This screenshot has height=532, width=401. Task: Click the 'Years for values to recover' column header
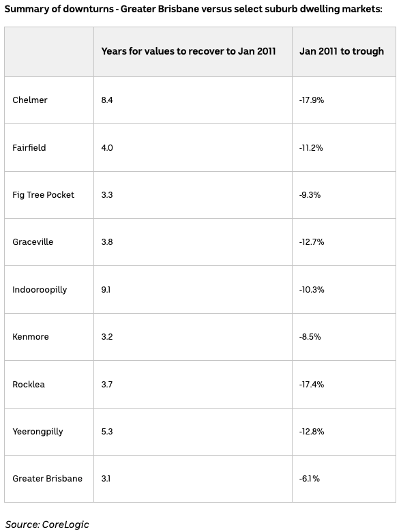tap(189, 51)
